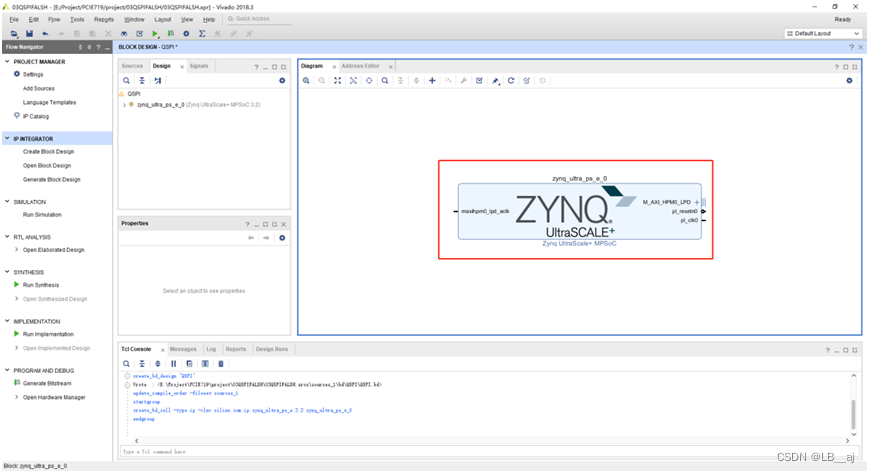The image size is (869, 473).
Task: Switch to the Signals tab
Action: [198, 66]
